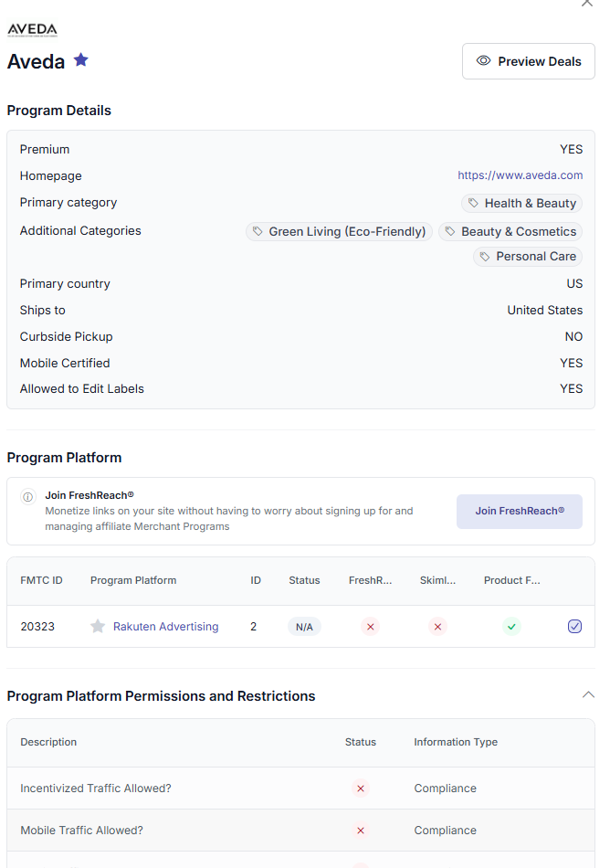The image size is (610, 868).
Task: Click the favorite star next to Aveda
Action: point(81,60)
